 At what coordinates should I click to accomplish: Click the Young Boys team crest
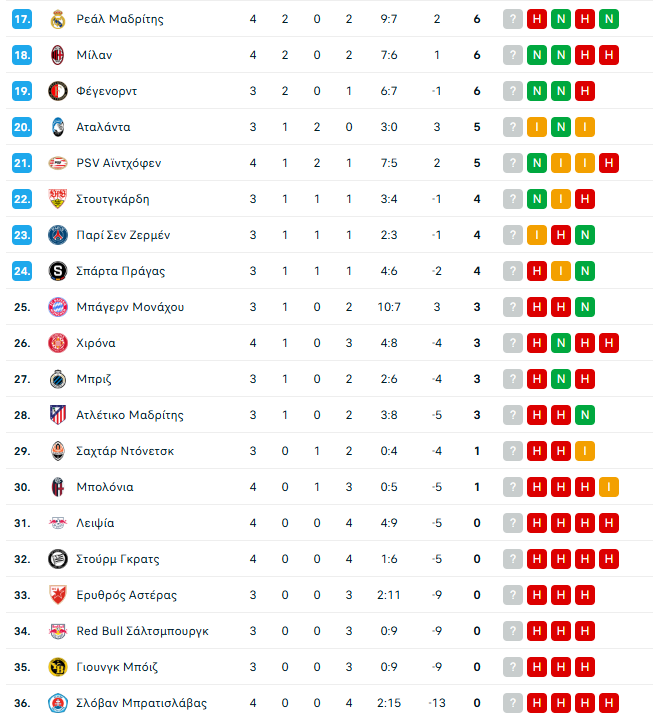(57, 667)
